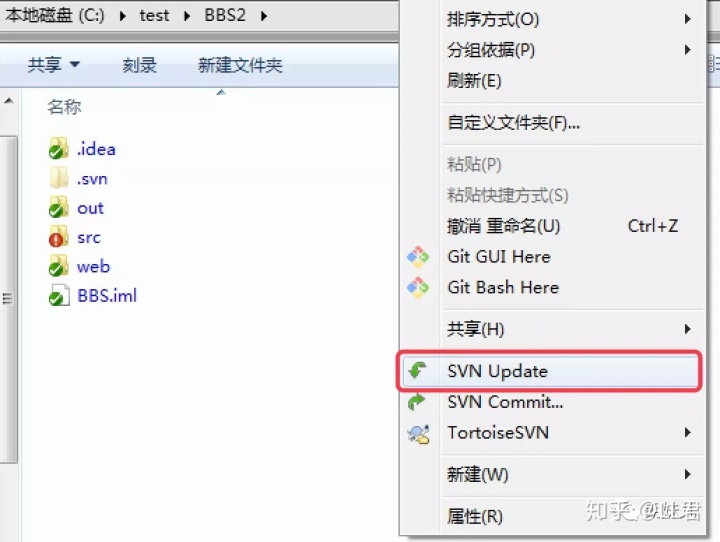
Task: Sort by the 名称 column header
Action: (x=65, y=107)
